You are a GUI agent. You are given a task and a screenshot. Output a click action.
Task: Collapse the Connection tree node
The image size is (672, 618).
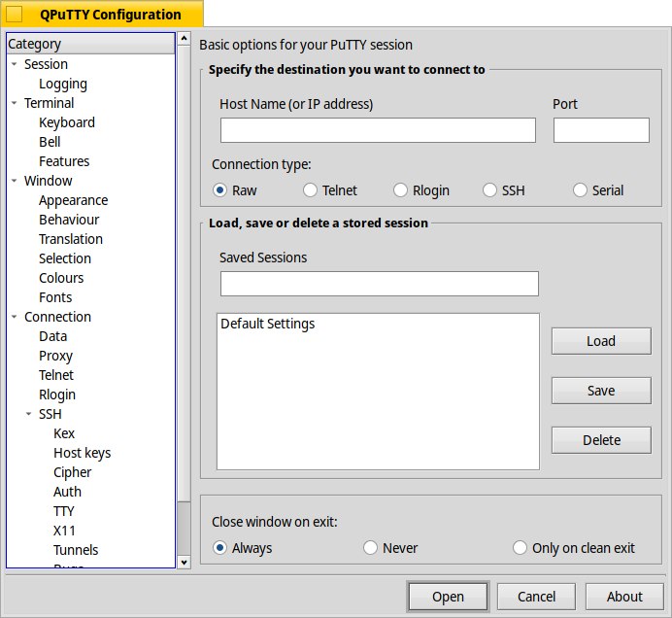[15, 317]
